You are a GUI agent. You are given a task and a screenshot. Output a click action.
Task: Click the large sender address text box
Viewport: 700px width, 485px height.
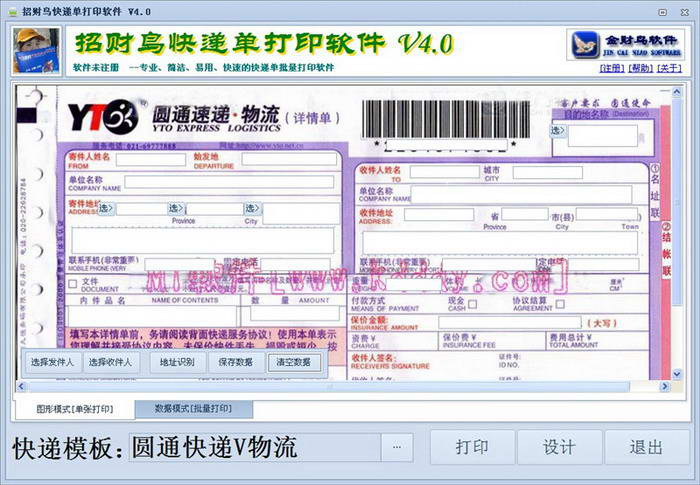(203, 240)
